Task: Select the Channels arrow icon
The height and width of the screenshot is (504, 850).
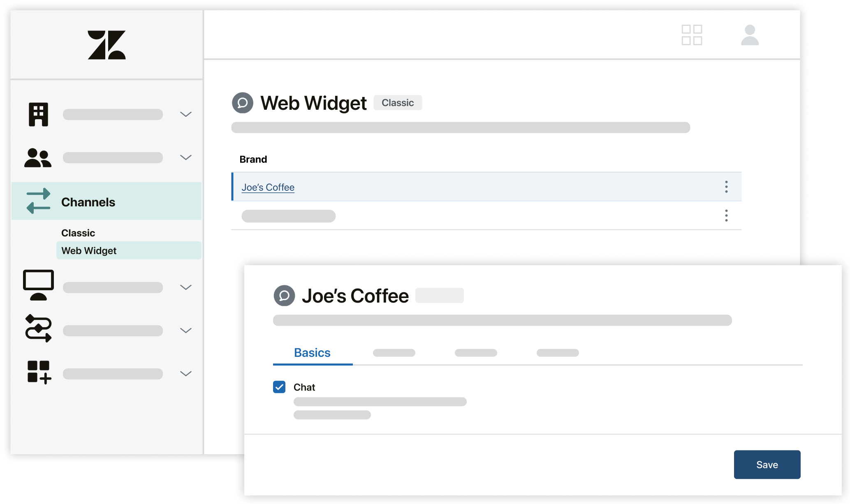Action: 38,201
